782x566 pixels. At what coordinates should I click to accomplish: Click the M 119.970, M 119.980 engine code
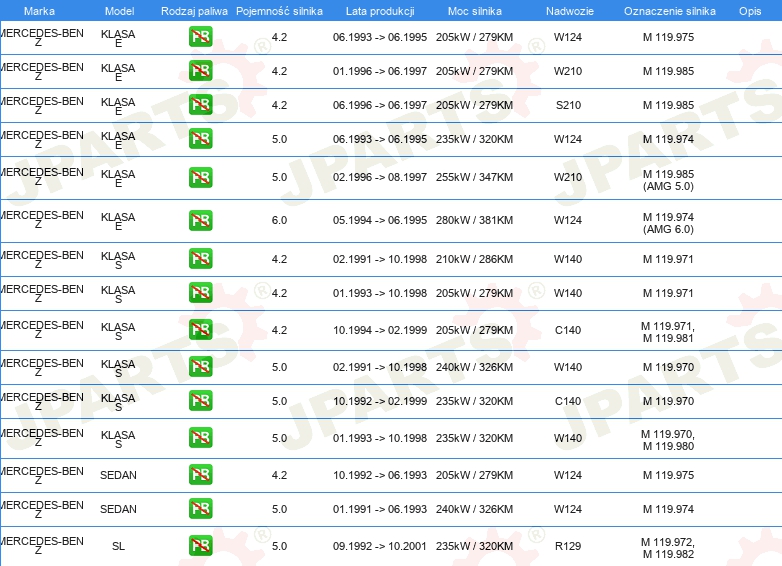(x=668, y=440)
